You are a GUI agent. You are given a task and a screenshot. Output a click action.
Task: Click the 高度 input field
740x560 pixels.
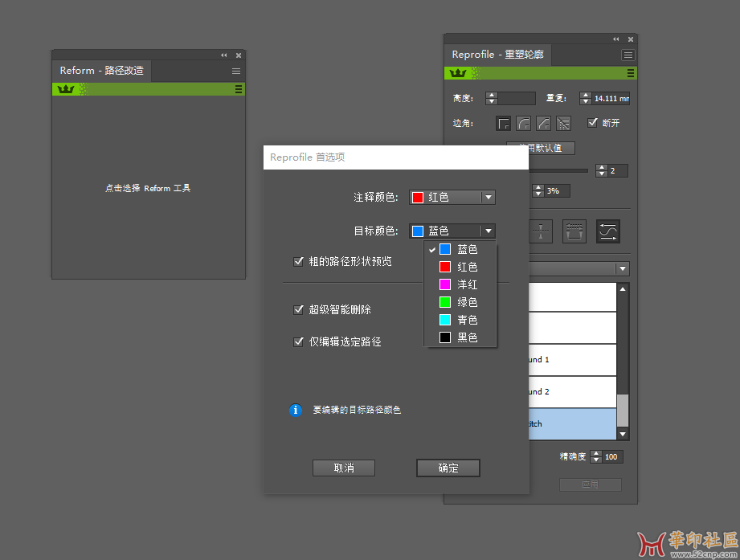[517, 98]
